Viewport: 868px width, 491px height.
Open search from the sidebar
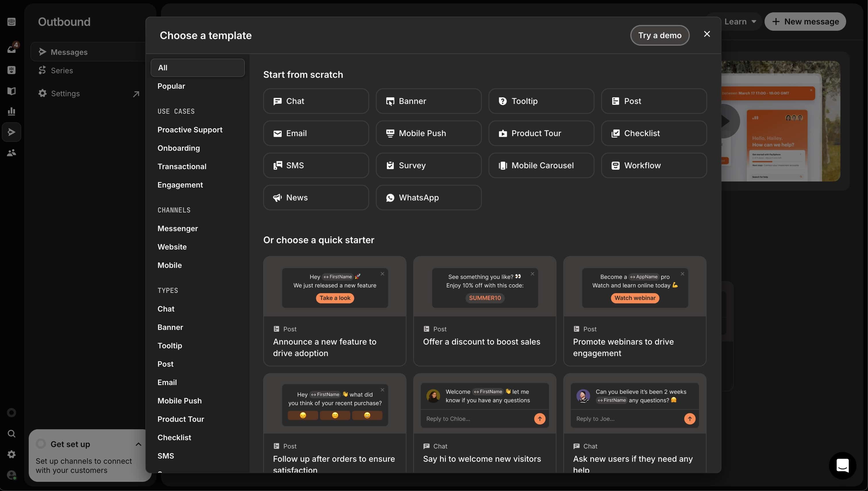click(11, 434)
